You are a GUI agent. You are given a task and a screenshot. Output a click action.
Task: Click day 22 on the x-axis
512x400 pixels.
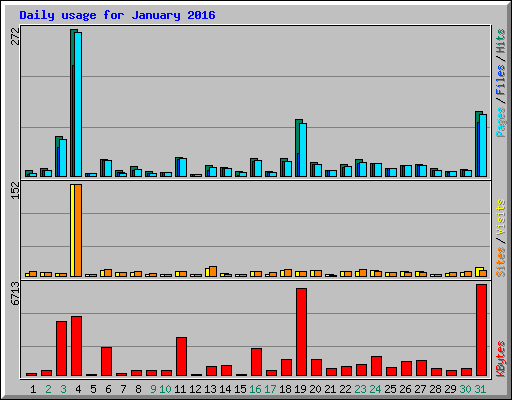click(345, 389)
